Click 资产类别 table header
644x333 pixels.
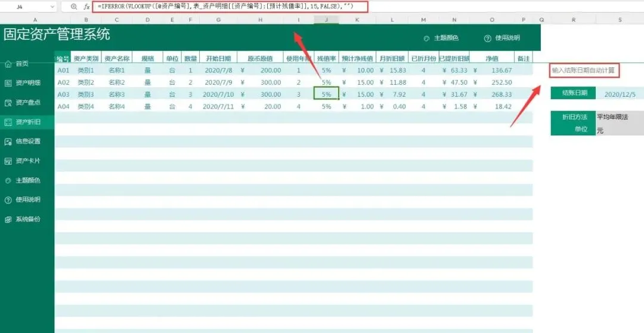[86, 59]
